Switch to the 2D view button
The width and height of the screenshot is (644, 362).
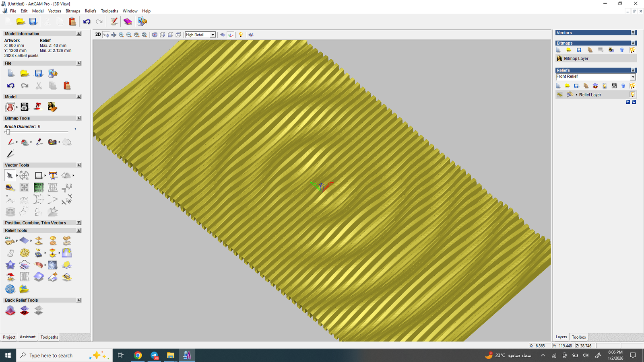pos(98,35)
